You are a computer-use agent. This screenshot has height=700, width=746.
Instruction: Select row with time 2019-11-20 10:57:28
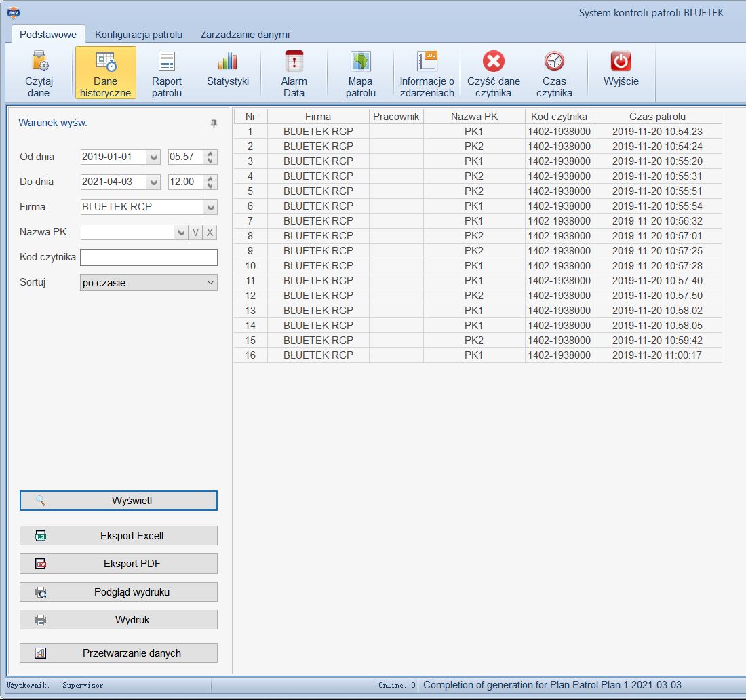pyautogui.click(x=477, y=265)
